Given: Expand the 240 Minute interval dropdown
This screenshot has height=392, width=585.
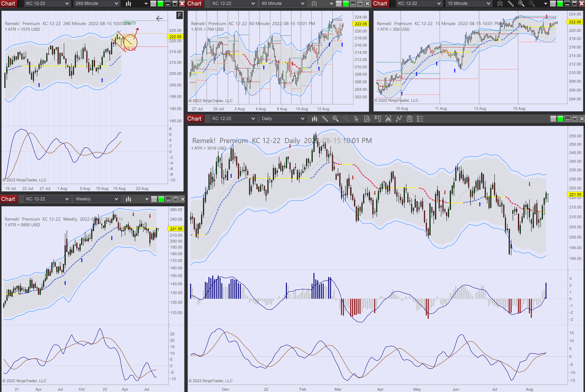Looking at the screenshot, I should [116, 4].
